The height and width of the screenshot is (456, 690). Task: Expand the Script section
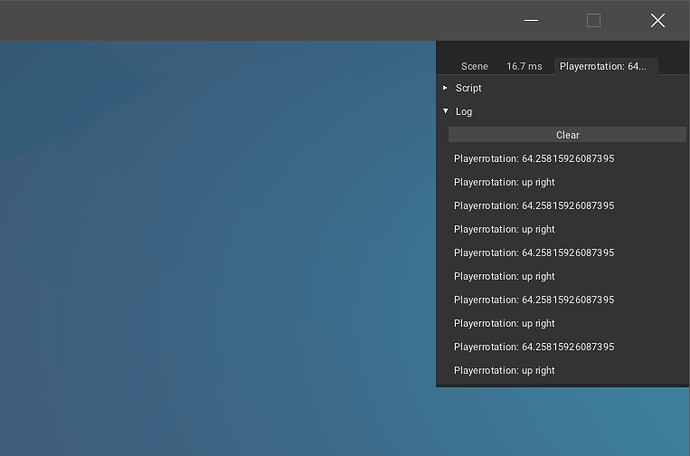[x=468, y=88]
